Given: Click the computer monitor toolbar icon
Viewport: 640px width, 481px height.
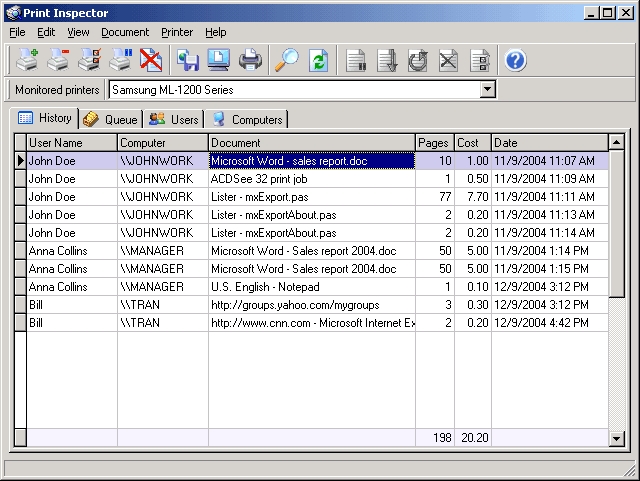Looking at the screenshot, I should coord(219,61).
